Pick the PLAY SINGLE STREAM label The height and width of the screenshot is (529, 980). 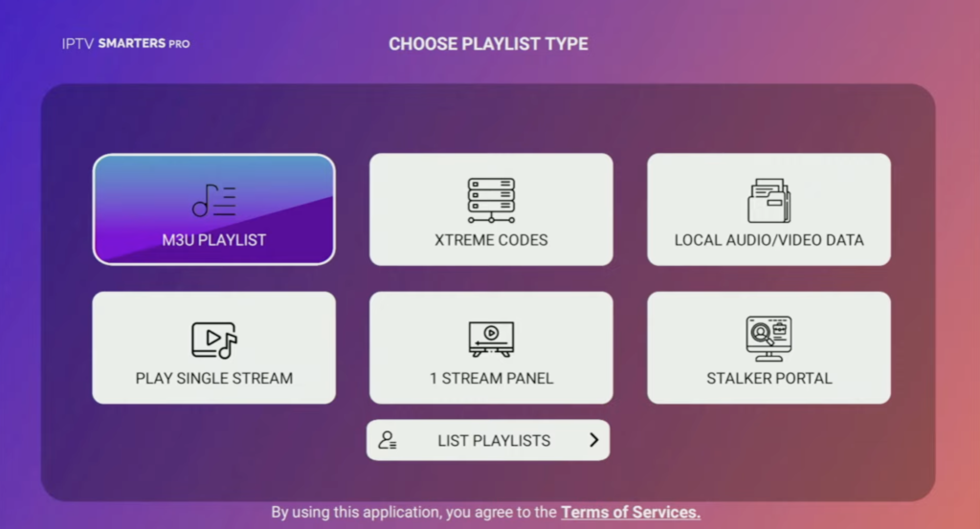pyautogui.click(x=213, y=378)
